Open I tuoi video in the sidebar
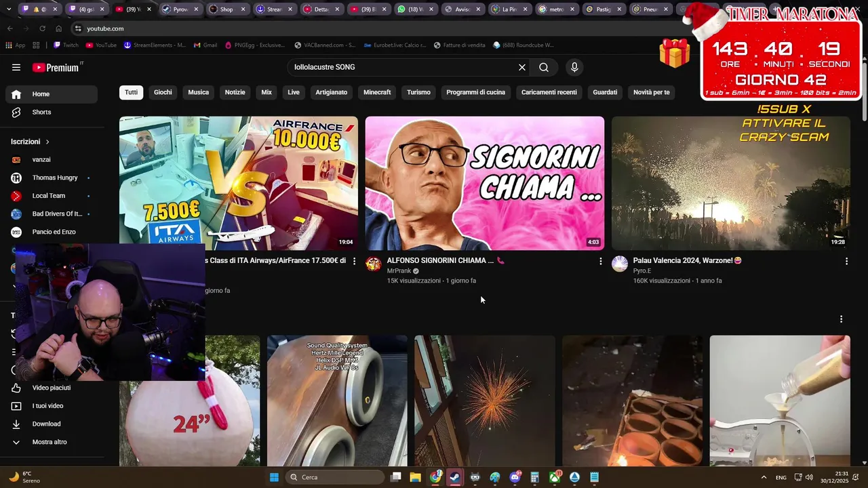The width and height of the screenshot is (868, 488). [52, 406]
